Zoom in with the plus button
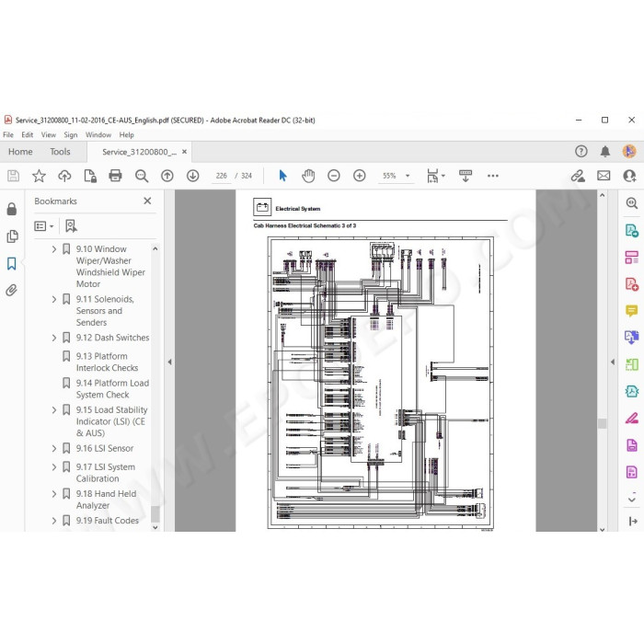The height and width of the screenshot is (644, 644). click(360, 176)
